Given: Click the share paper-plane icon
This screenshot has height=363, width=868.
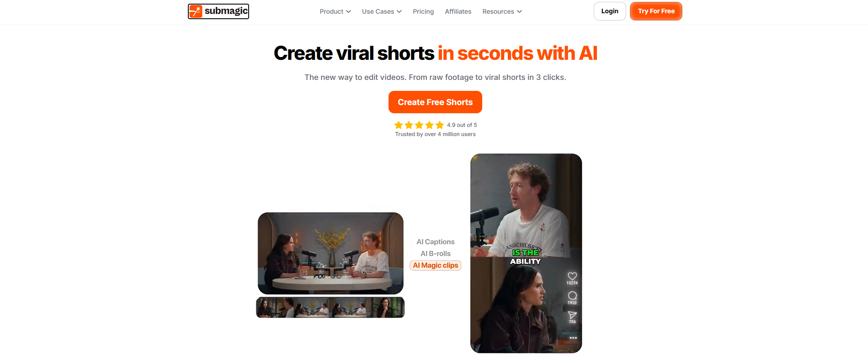Looking at the screenshot, I should pos(572,315).
